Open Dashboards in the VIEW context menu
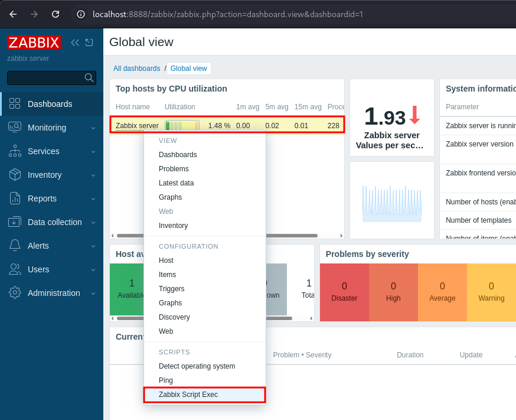The height and width of the screenshot is (420, 516). click(x=205, y=155)
